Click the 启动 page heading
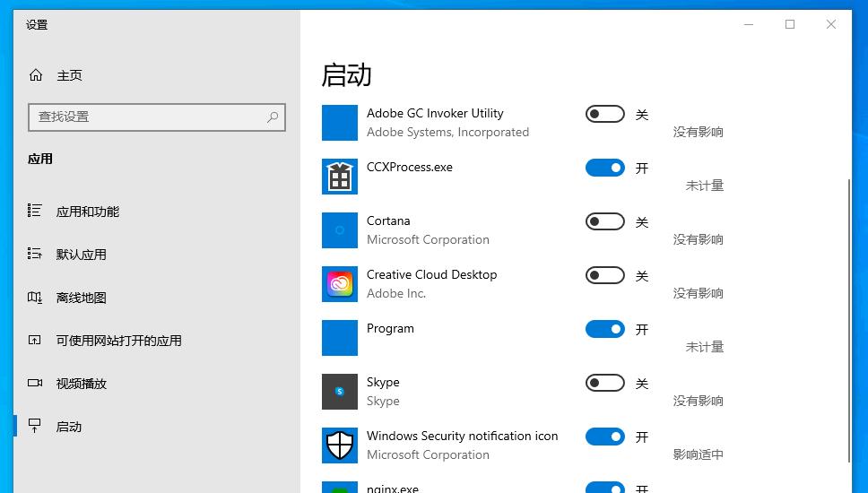 click(346, 74)
